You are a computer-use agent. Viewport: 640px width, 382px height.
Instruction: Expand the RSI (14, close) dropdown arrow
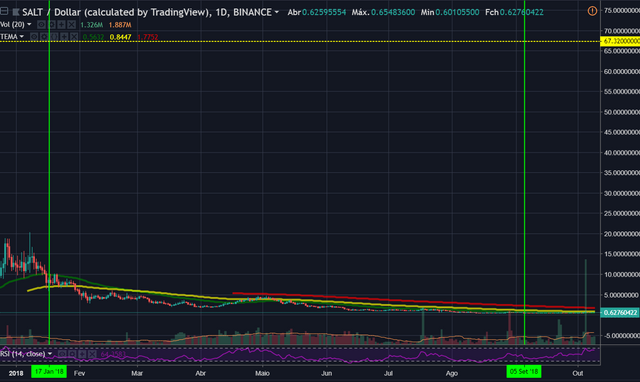(50, 354)
